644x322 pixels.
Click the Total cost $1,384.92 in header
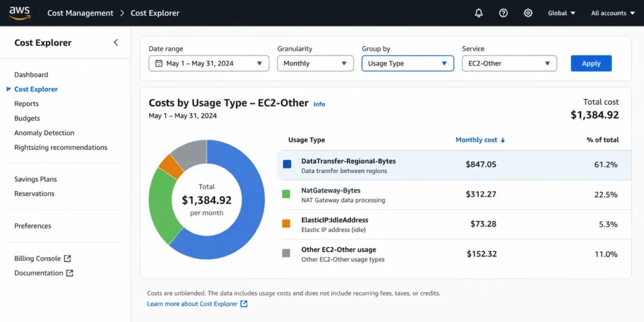coord(595,114)
